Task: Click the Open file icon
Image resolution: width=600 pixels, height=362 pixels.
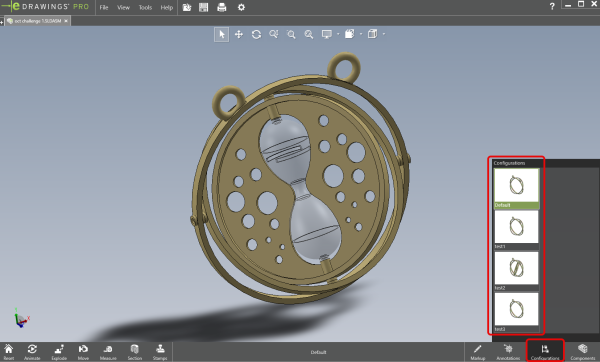Action: [187, 7]
